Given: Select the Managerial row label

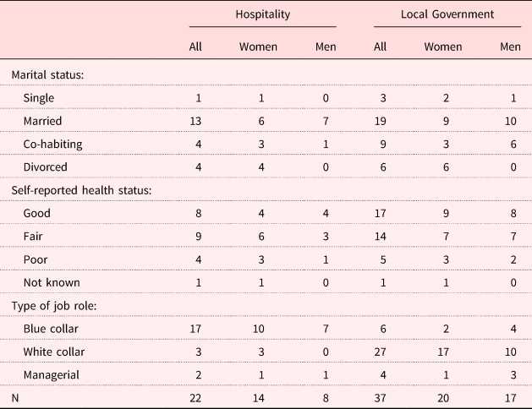Looking at the screenshot, I should [x=52, y=374].
